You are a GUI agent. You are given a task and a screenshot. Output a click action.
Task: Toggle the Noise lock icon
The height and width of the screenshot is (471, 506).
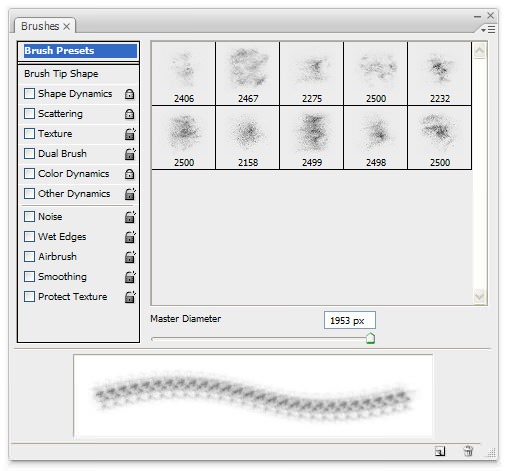pos(130,217)
